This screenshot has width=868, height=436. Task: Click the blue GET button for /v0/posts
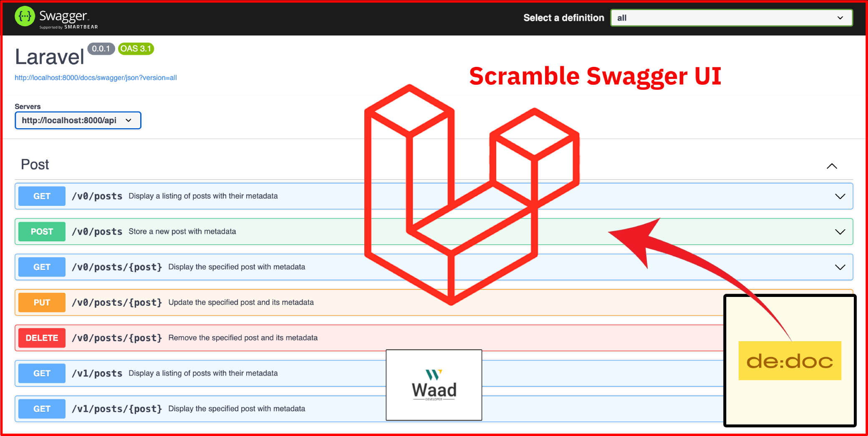coord(42,196)
